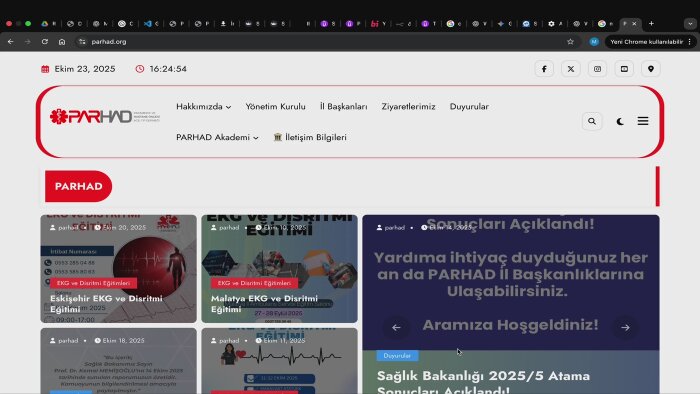Screen dimensions: 700x394
Task: Open the Ekim 11, 2025 post thumbnail
Action: [x=279, y=361]
